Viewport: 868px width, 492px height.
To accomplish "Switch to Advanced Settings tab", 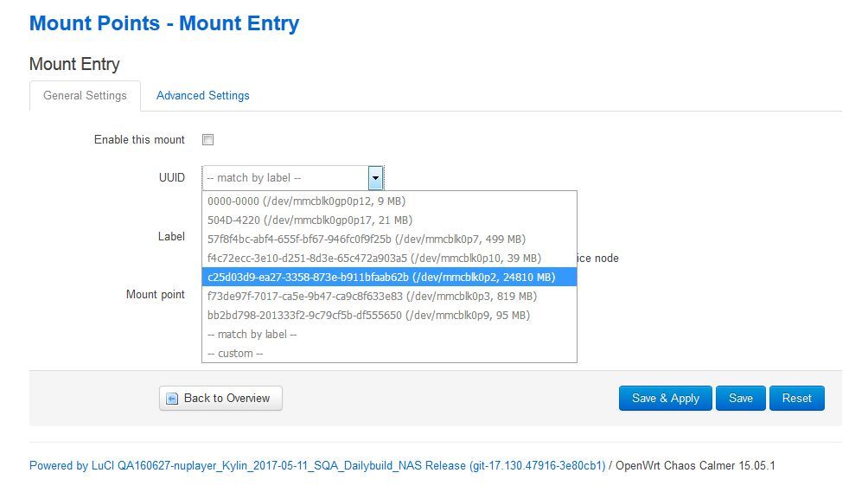I will (x=202, y=96).
